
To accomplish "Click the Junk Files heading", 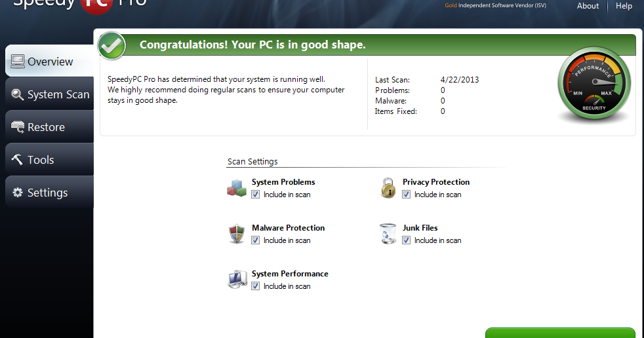I will click(x=420, y=228).
